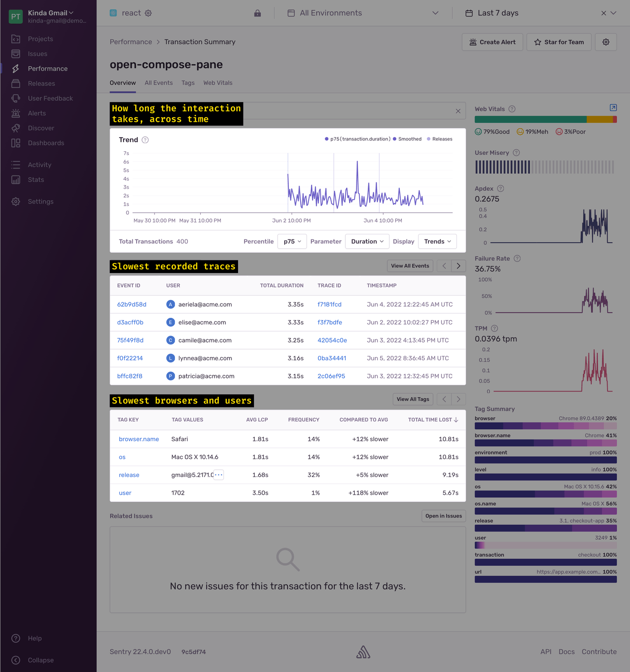Toggle p75(transaction.duration) legend series

point(357,139)
